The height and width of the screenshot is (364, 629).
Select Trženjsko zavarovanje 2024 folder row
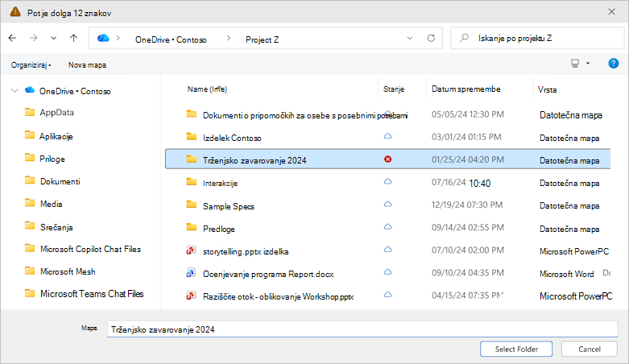[388, 159]
